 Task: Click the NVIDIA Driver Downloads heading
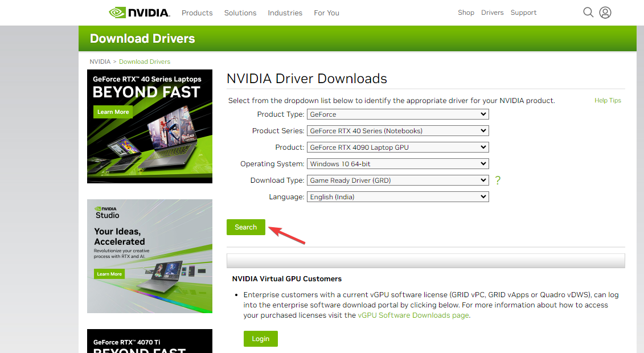[x=307, y=79]
